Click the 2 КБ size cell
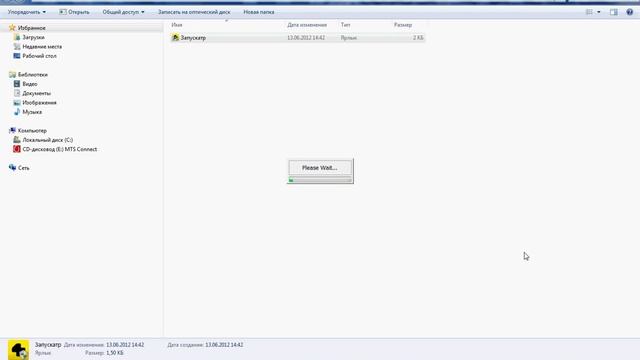Viewport: 640px width, 360px height. (418, 38)
